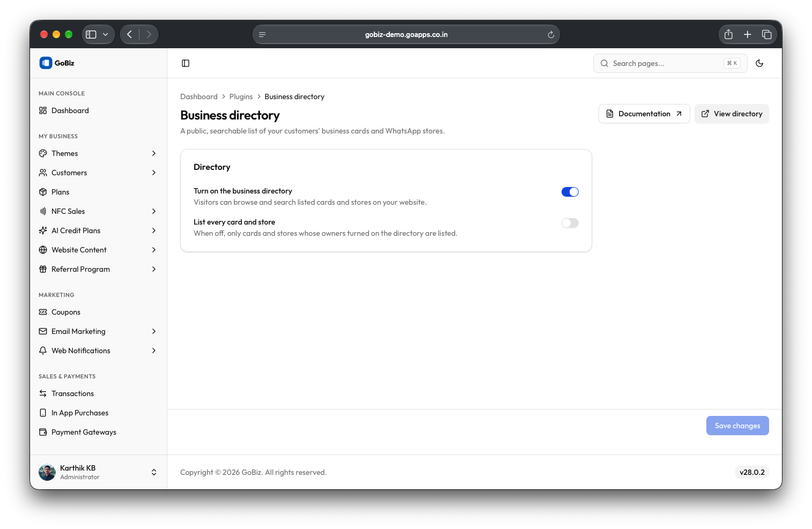Expand the Web Notifications submenu
The width and height of the screenshot is (812, 529).
click(154, 351)
